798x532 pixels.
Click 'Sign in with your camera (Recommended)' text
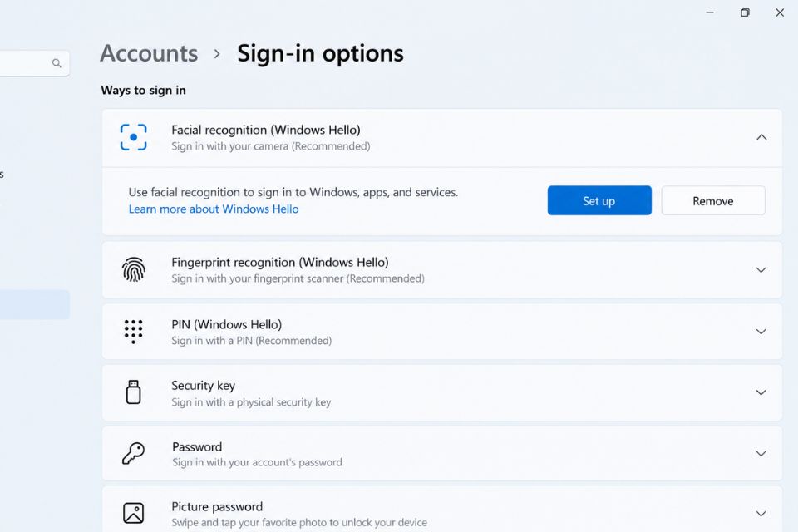click(x=271, y=146)
